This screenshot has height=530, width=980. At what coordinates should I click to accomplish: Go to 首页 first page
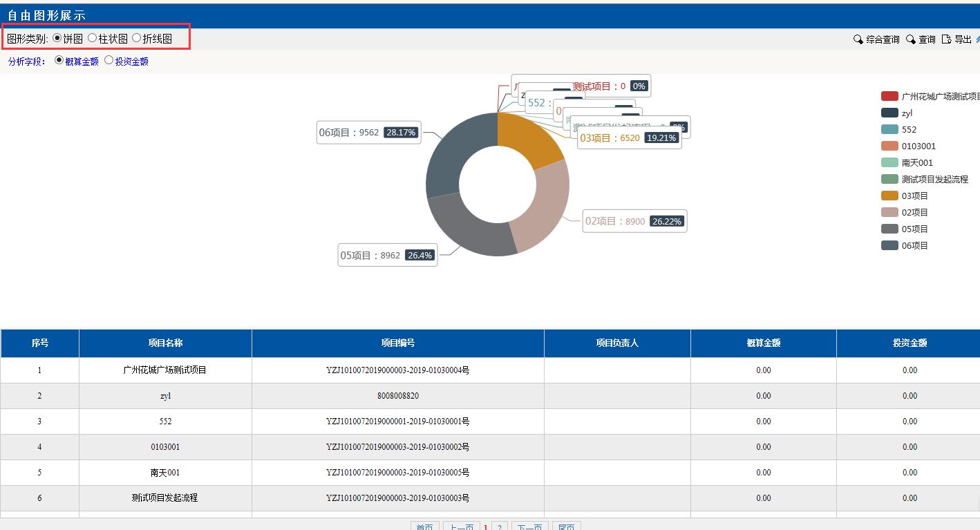tap(425, 527)
